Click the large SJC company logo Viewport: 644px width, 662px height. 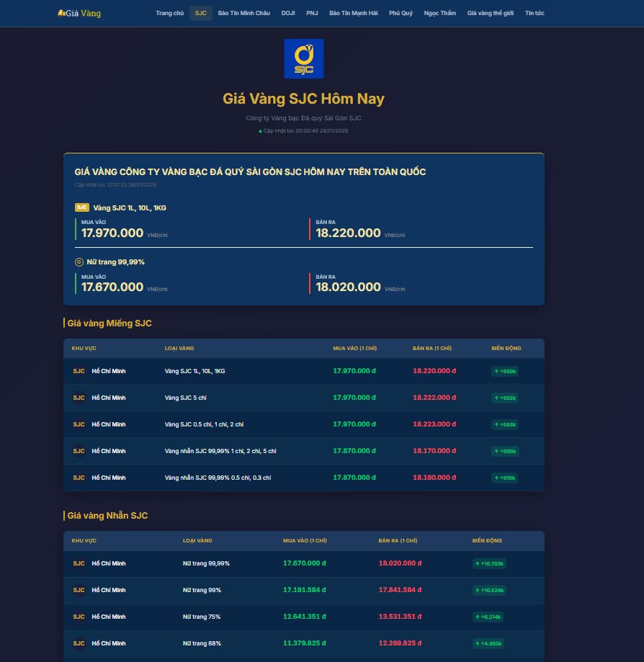point(304,58)
